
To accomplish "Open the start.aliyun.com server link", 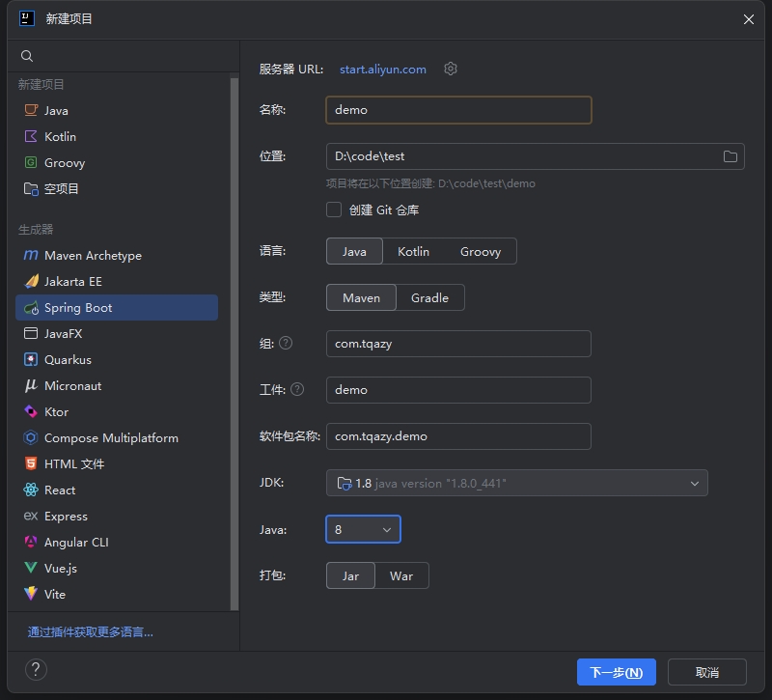I will [383, 69].
